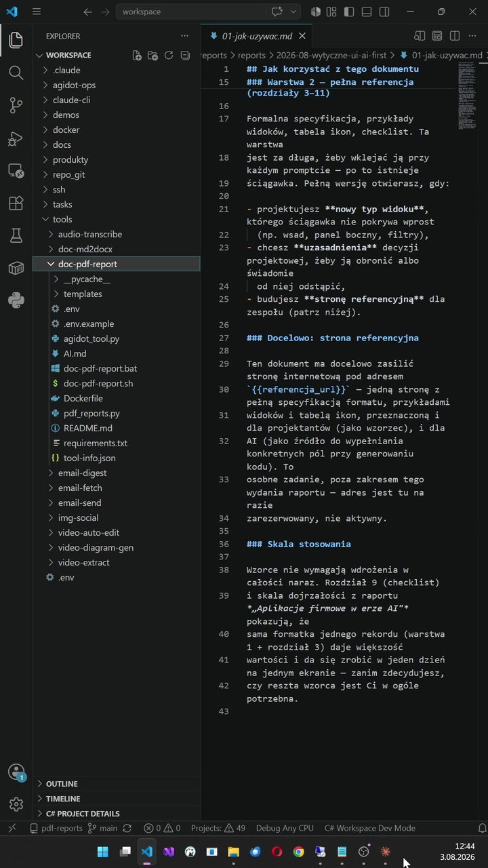Synchronize changes icon in status bar
This screenshot has width=488, height=868.
(x=127, y=828)
